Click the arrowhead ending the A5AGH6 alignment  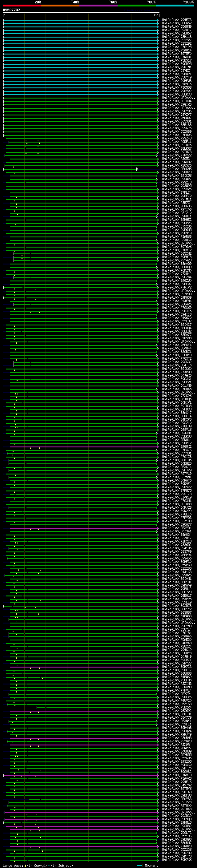click(x=137, y=169)
